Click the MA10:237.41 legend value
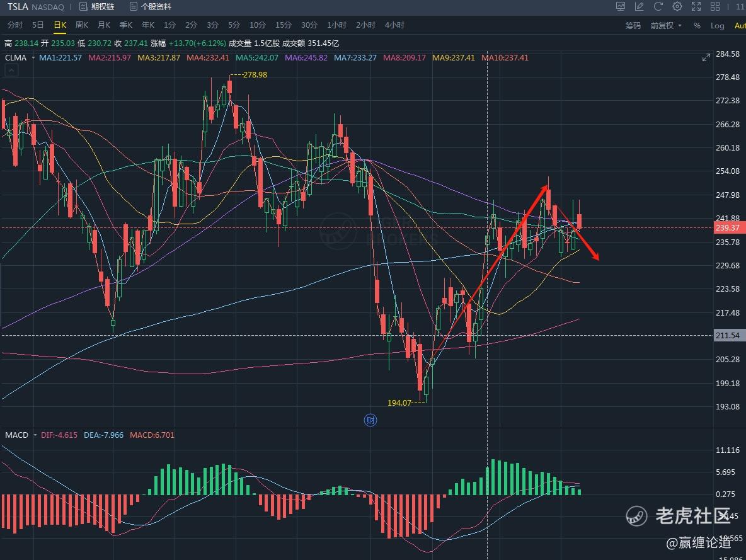The height and width of the screenshot is (560, 746). (505, 57)
